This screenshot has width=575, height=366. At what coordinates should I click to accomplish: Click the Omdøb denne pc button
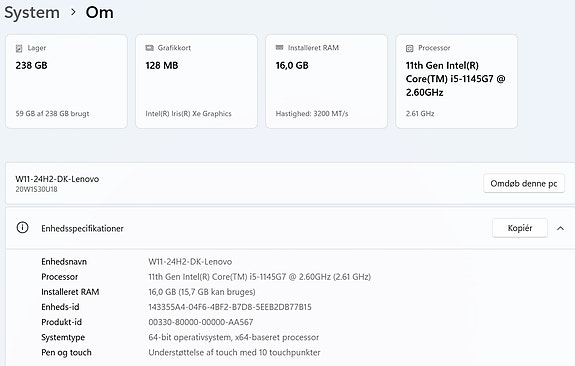point(524,183)
